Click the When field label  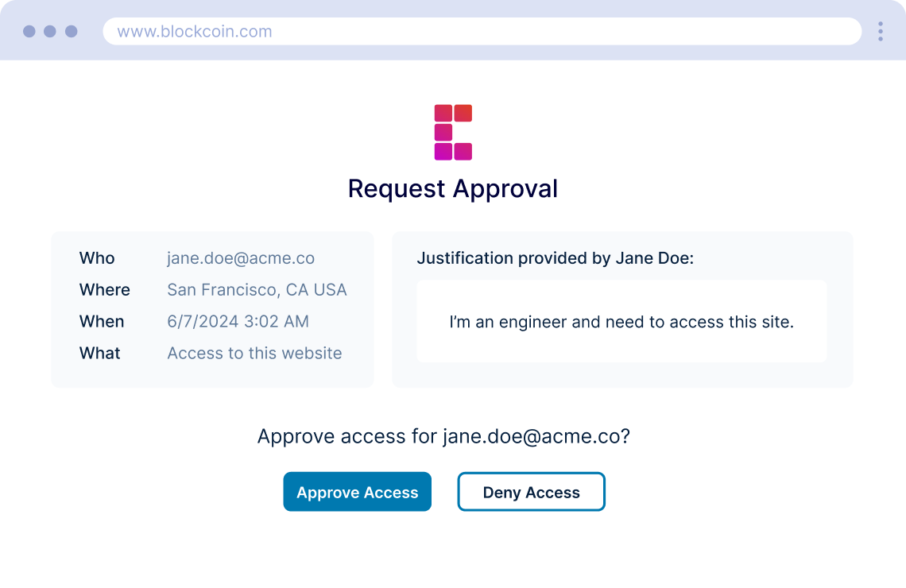click(x=102, y=322)
